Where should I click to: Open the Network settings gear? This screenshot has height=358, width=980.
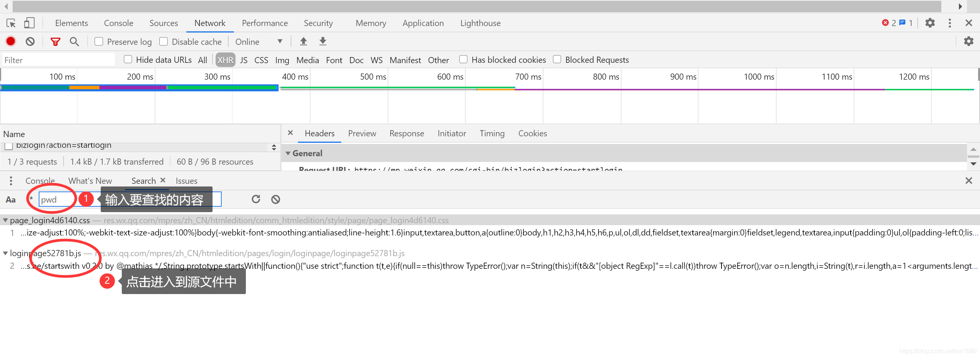(x=969, y=41)
